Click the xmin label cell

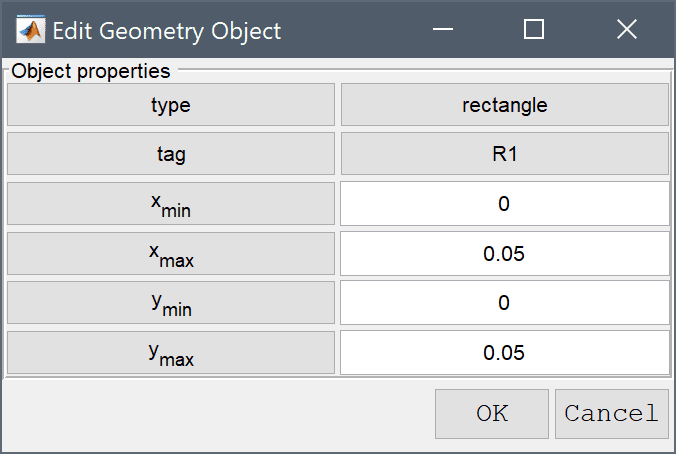click(171, 204)
